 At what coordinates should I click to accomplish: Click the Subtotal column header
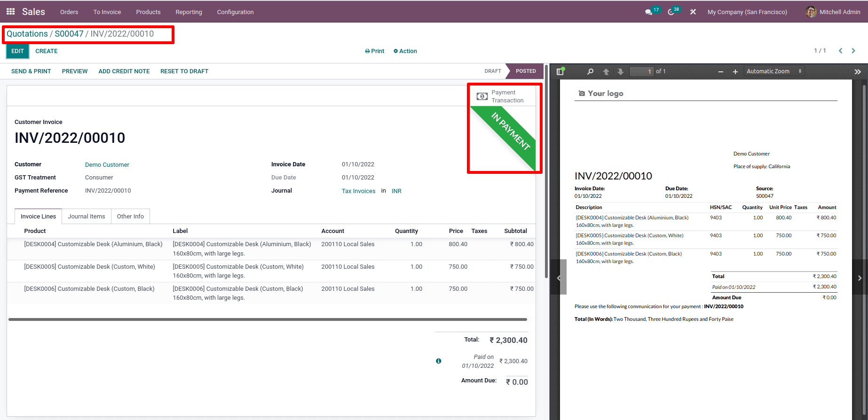click(x=516, y=231)
